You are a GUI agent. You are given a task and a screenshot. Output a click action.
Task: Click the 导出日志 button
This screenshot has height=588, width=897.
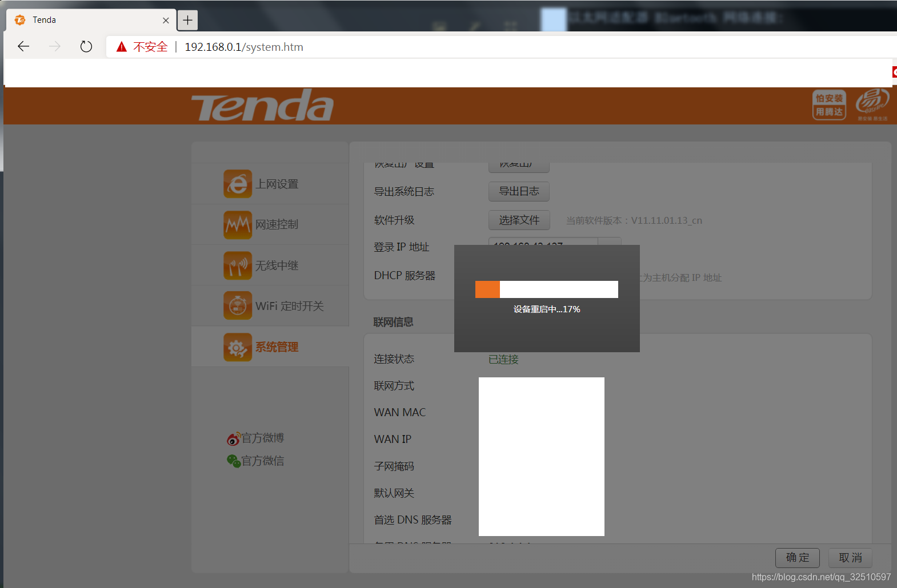click(519, 191)
